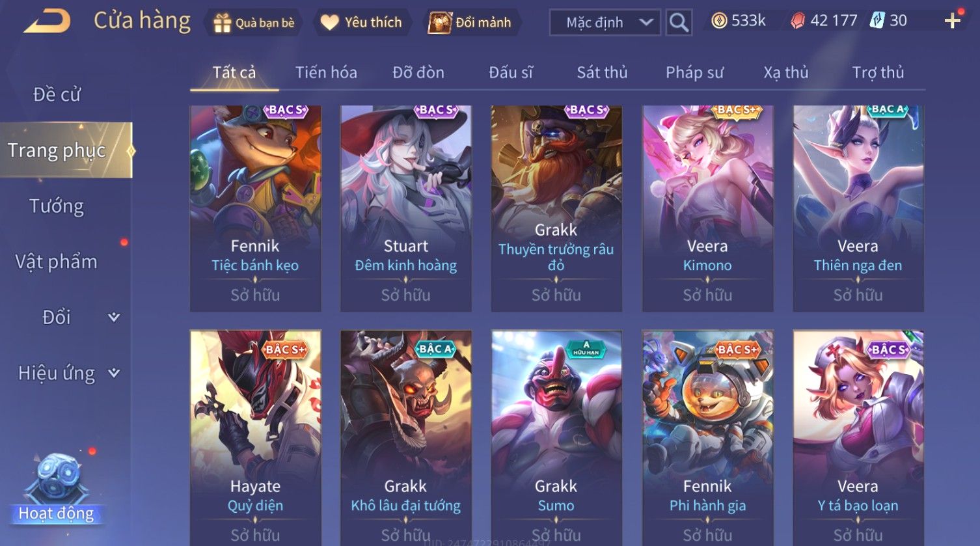Viewport: 980px width, 546px height.
Task: Tap the gold coin balance icon
Action: 718,21
